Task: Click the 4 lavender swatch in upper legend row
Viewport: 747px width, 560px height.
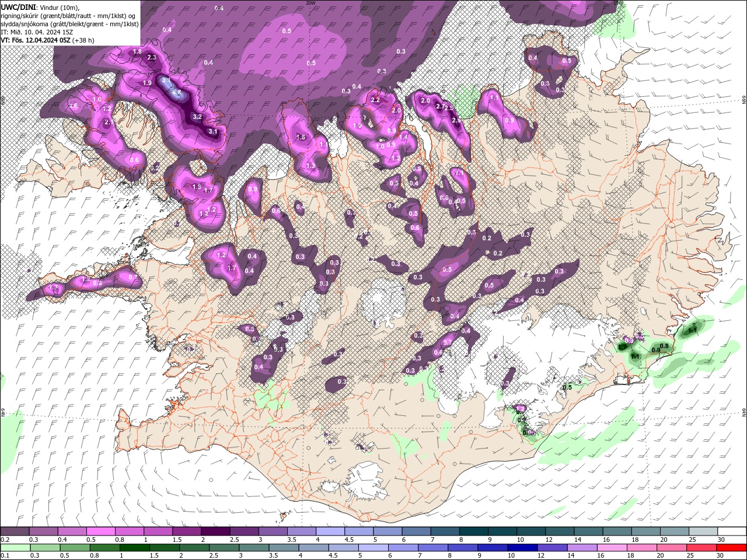Action: [x=329, y=531]
